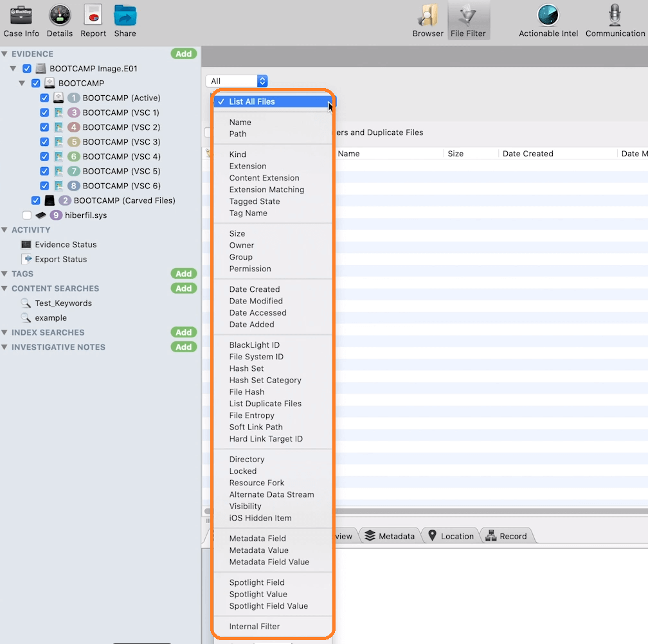Uncheck the BOOTCAMP (Active) evidence item

click(x=44, y=97)
